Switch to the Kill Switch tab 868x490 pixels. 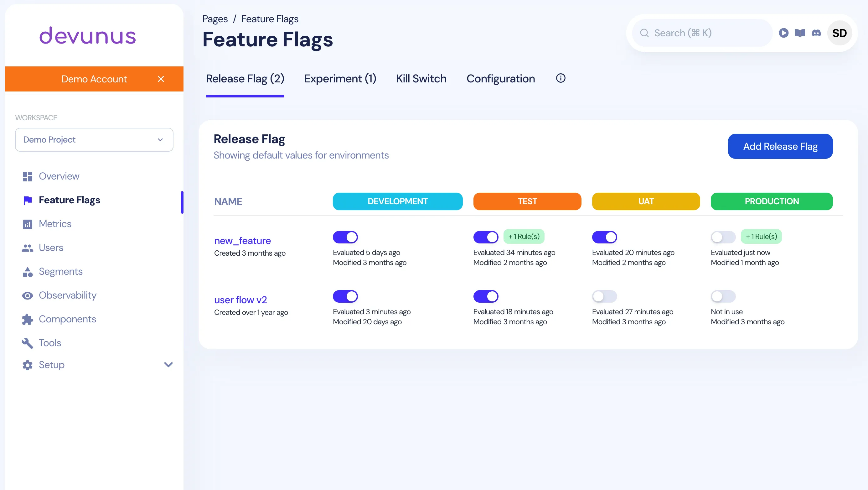[x=421, y=79]
